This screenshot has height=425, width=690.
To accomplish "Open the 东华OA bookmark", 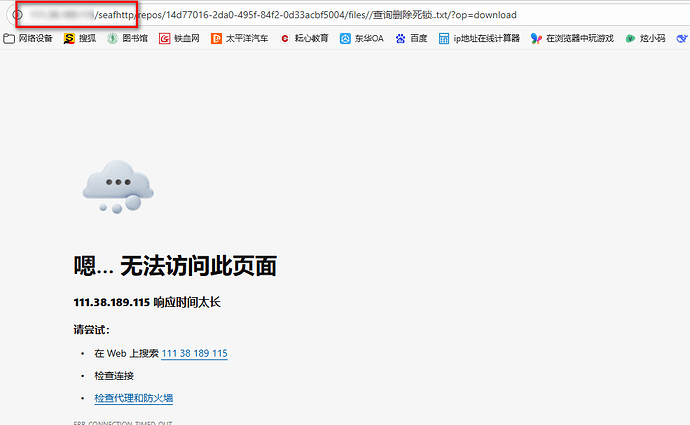I will 361,39.
